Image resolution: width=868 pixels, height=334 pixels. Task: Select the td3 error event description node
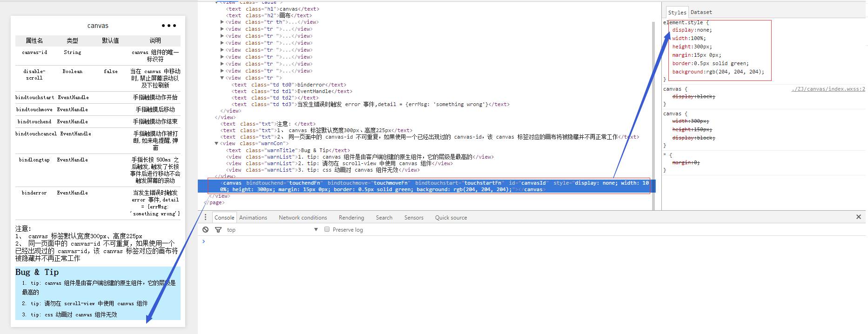370,104
